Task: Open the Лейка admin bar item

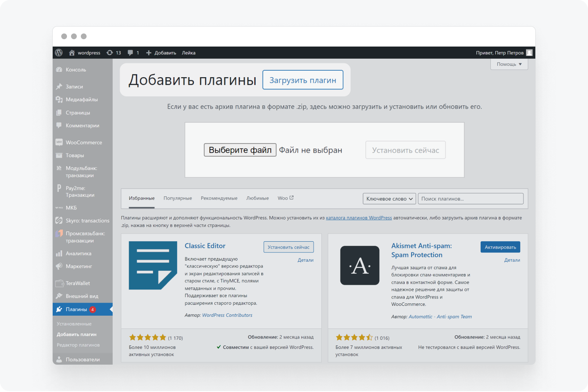Action: point(189,53)
